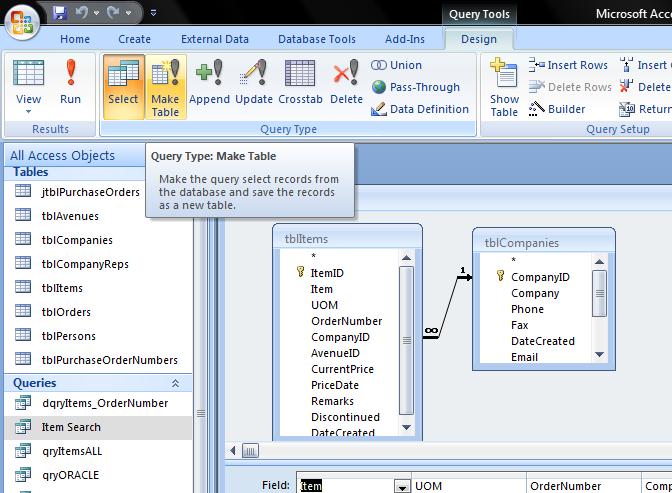Open the External Data tab

click(214, 39)
